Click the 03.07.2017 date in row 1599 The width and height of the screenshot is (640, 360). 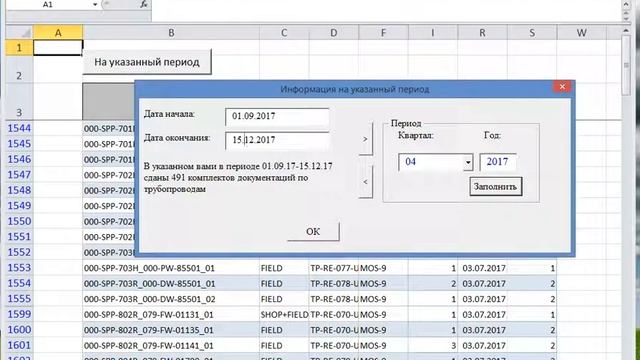(482, 315)
